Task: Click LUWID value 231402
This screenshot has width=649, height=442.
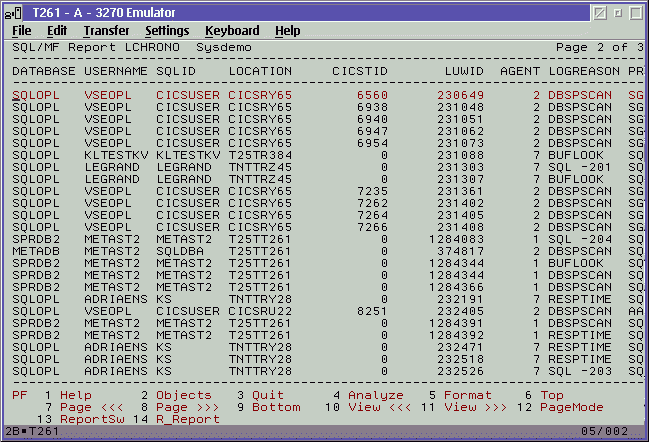Action: click(460, 203)
